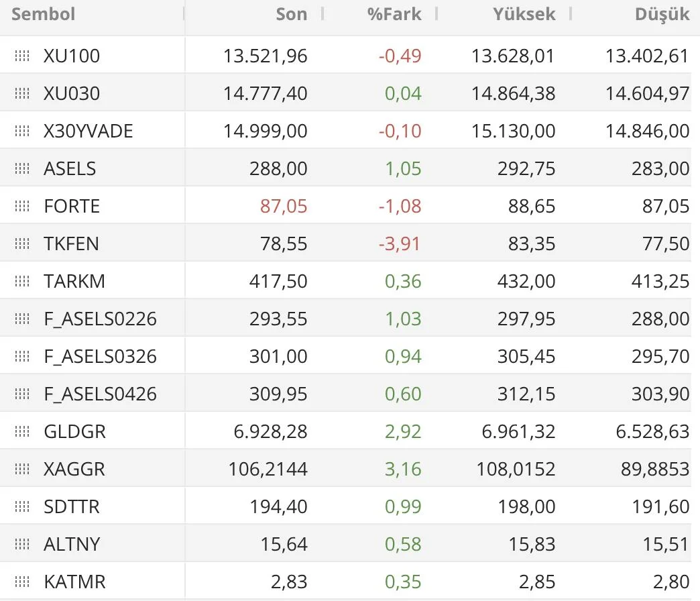Open the TARKM symbol
This screenshot has width=700, height=601.
(74, 281)
